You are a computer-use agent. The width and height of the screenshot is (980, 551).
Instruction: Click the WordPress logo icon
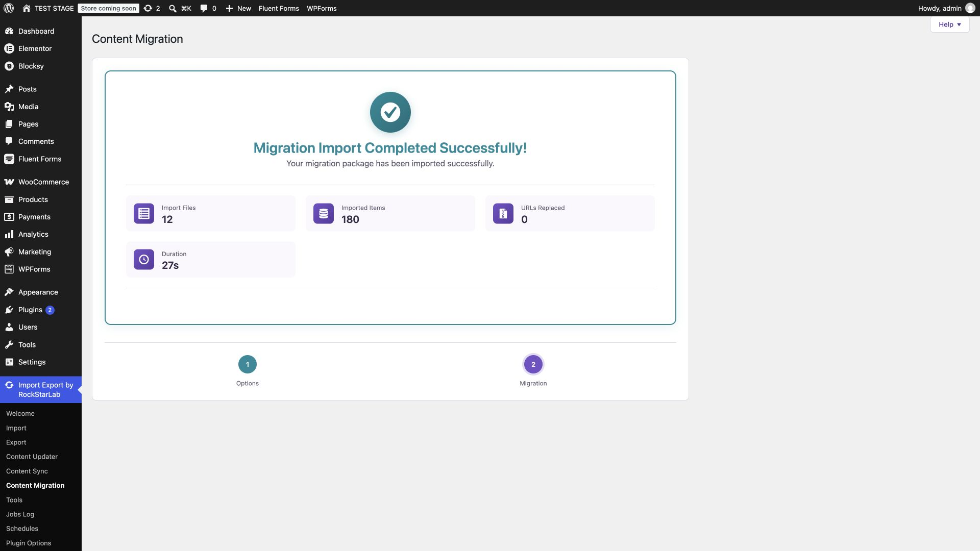[9, 8]
